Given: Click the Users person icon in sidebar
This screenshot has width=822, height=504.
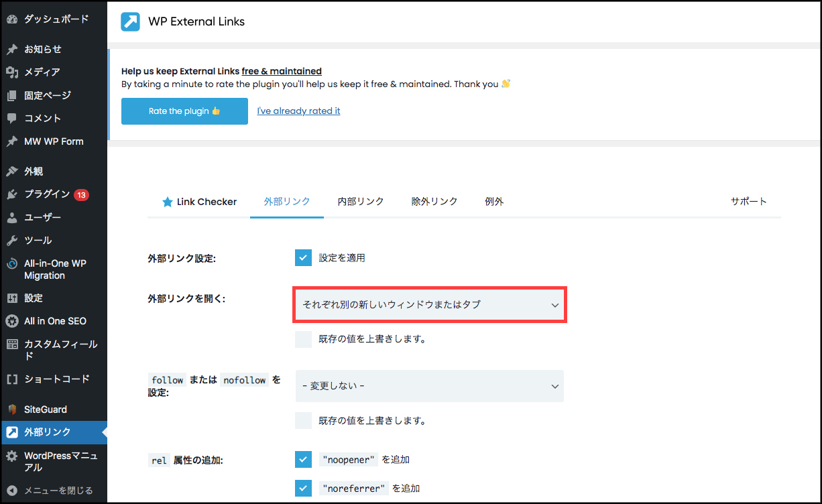Looking at the screenshot, I should pyautogui.click(x=11, y=218).
